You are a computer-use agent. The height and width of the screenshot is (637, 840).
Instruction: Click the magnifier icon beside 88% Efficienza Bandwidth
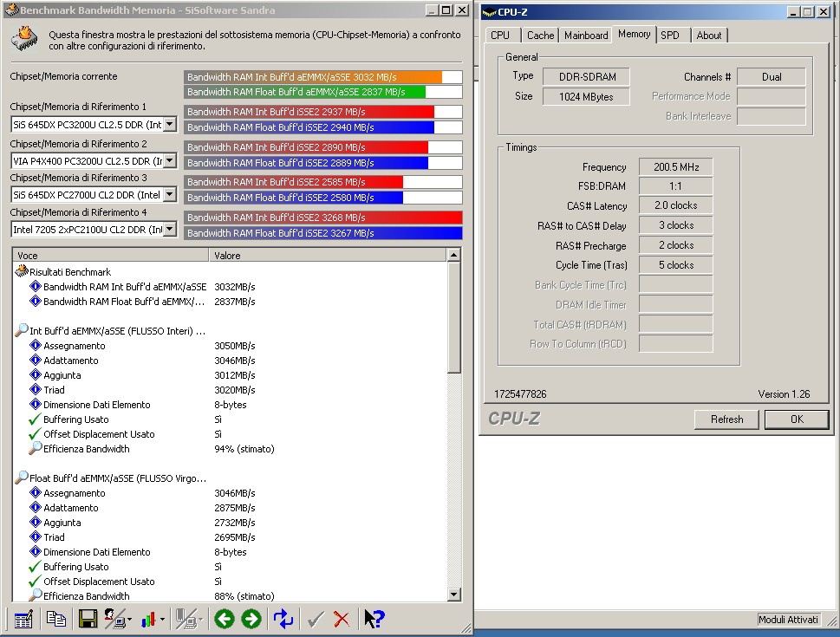(36, 595)
